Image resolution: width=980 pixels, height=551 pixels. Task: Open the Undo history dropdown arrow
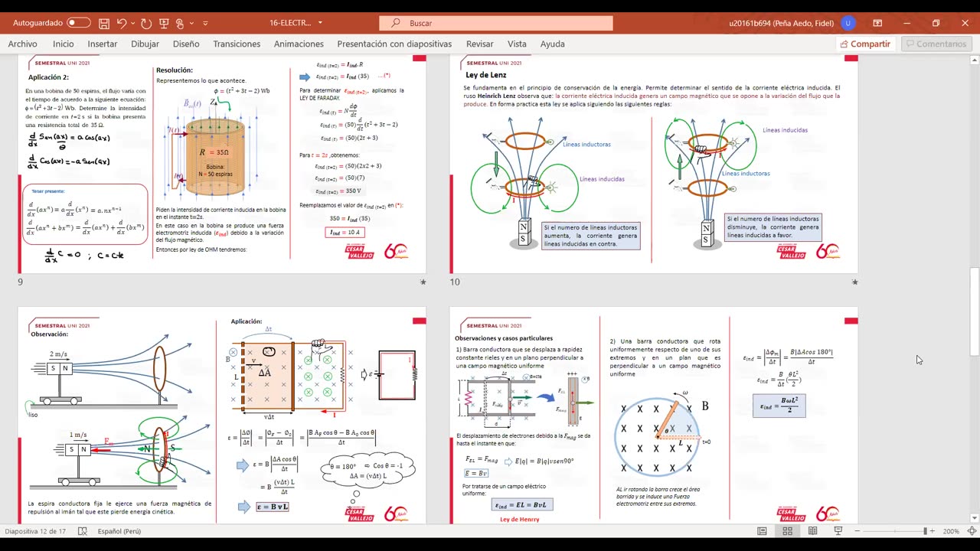pos(132,24)
